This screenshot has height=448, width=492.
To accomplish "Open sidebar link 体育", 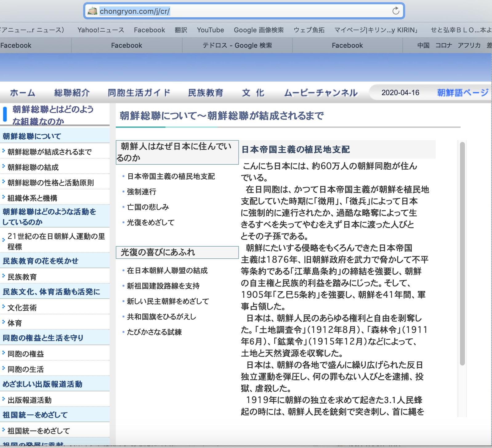I will (14, 323).
